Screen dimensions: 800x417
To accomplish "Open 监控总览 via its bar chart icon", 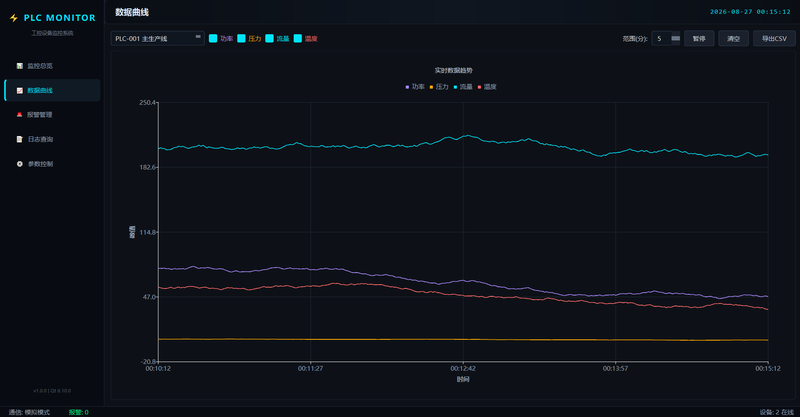I will (x=19, y=66).
